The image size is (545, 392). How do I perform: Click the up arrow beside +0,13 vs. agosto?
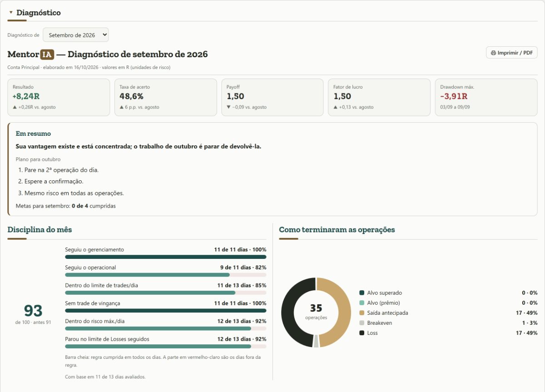pyautogui.click(x=335, y=107)
